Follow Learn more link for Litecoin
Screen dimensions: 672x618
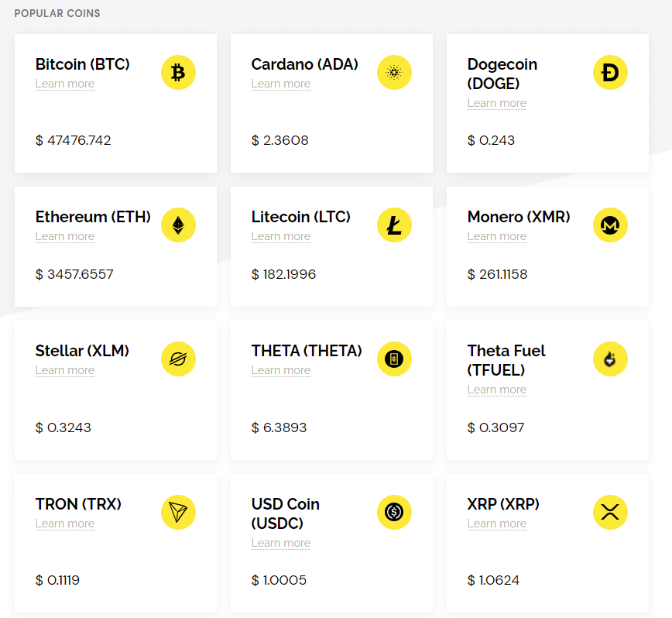(x=281, y=236)
